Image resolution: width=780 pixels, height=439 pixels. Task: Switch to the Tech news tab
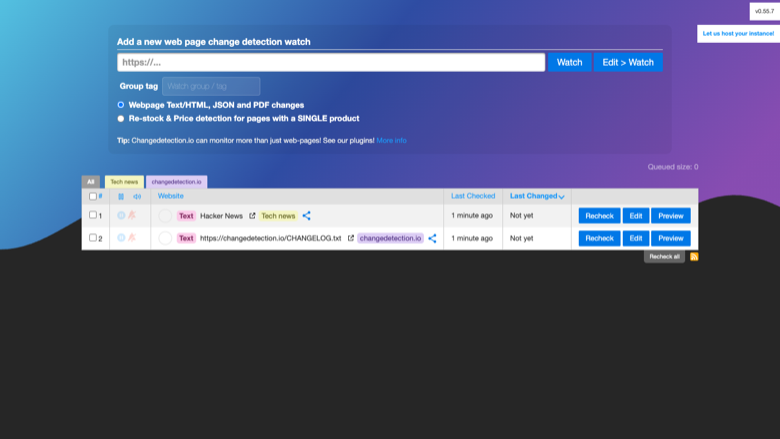[124, 182]
